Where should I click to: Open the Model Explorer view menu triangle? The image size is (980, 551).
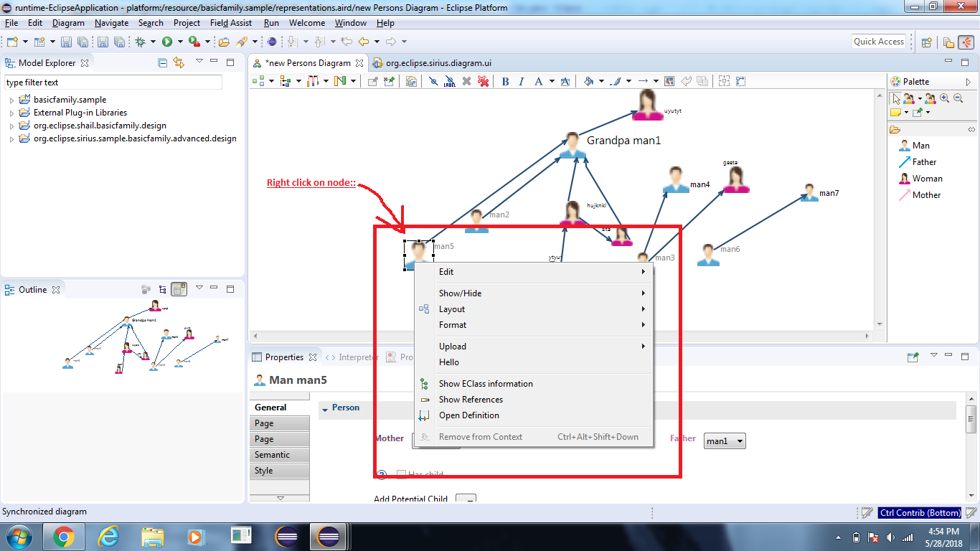[x=199, y=62]
